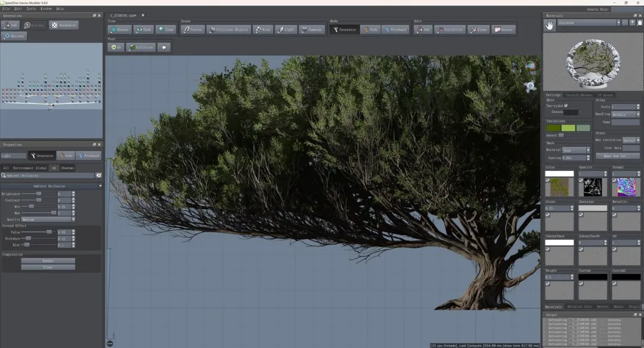Click the Normal map texture thumbnail
The height and width of the screenshot is (348, 644).
click(626, 187)
